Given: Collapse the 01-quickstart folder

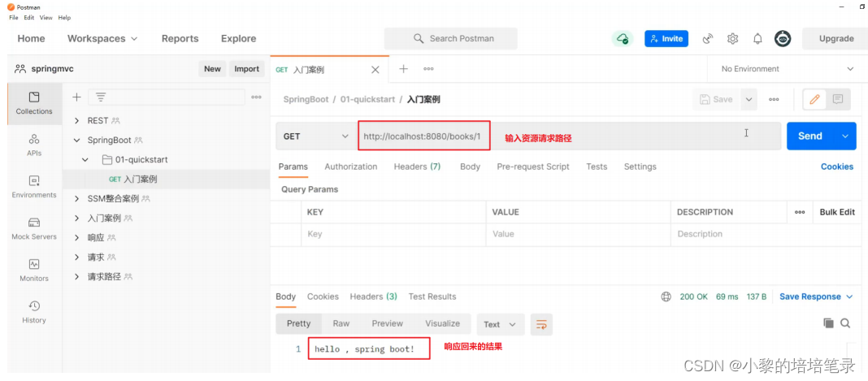Looking at the screenshot, I should click(x=85, y=160).
